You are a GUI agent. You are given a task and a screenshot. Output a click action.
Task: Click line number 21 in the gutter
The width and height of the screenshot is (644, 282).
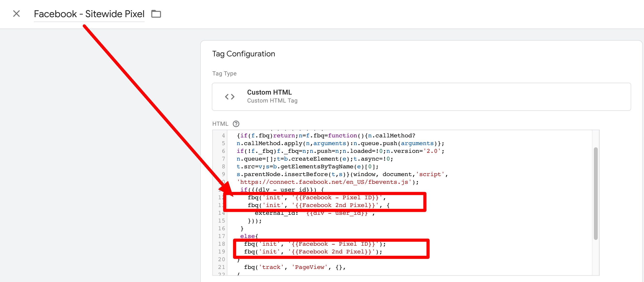point(221,267)
